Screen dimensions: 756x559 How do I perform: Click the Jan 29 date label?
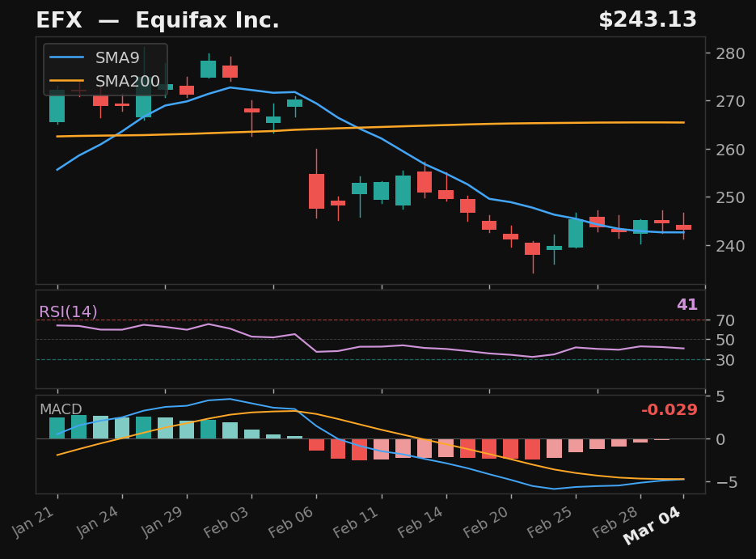[162, 521]
